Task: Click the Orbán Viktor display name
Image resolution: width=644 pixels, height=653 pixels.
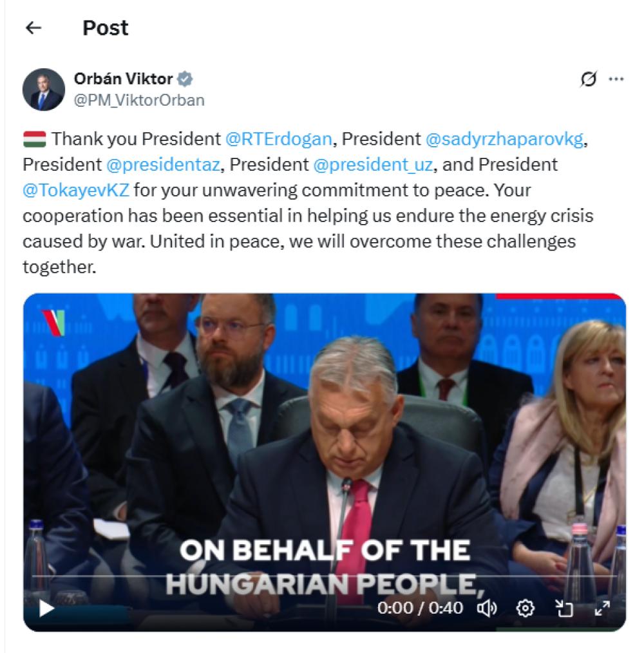Action: pos(123,79)
